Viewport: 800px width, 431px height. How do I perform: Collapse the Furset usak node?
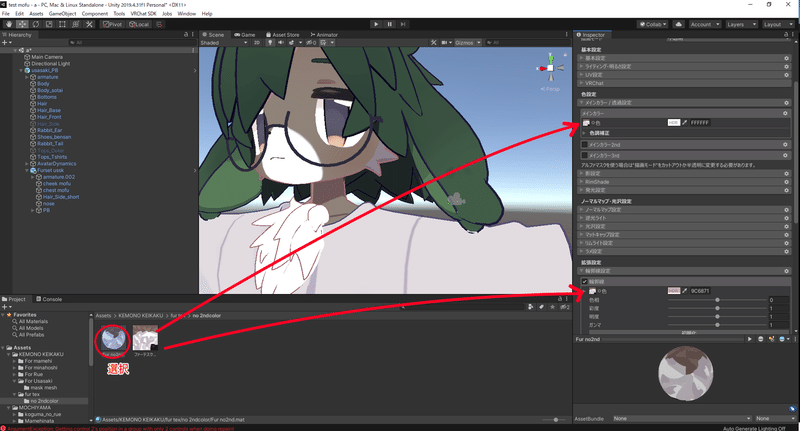[27, 170]
